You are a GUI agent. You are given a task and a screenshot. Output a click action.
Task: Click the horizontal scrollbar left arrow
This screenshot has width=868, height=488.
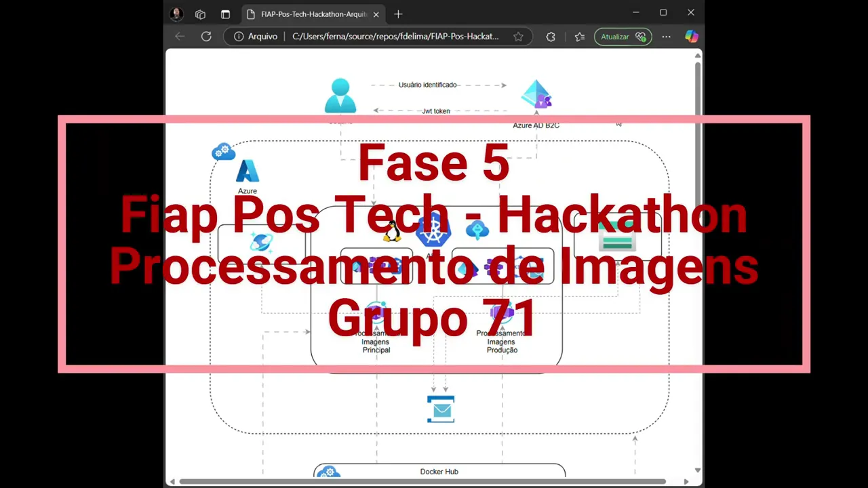(x=172, y=482)
